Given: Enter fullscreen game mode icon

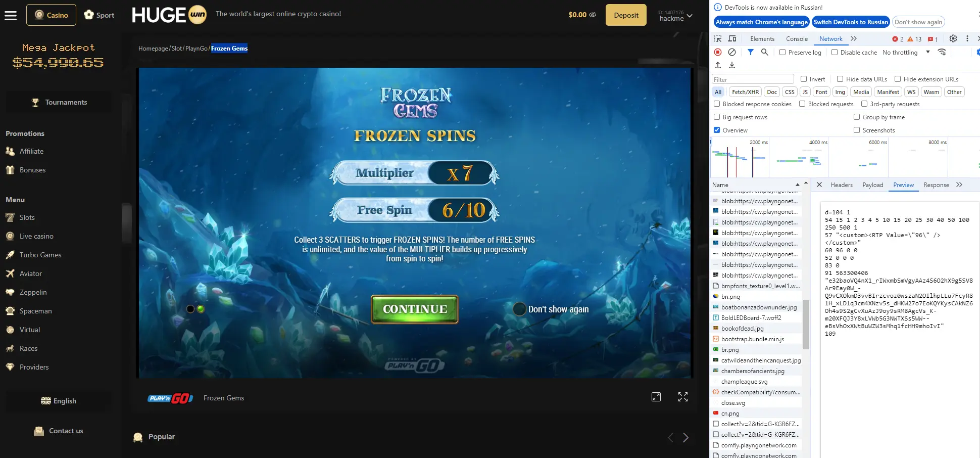Looking at the screenshot, I should pyautogui.click(x=683, y=397).
